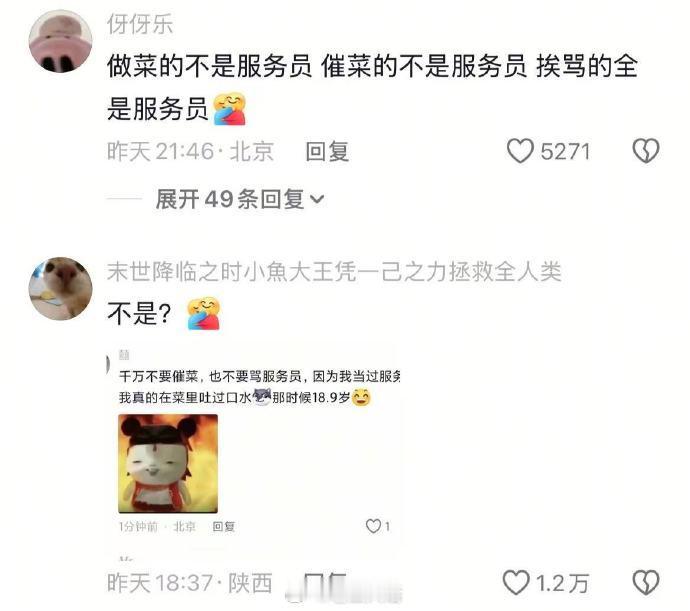Screen dimensions: 690x611
Task: Open the embedded comment screenshot image
Action: click(254, 445)
